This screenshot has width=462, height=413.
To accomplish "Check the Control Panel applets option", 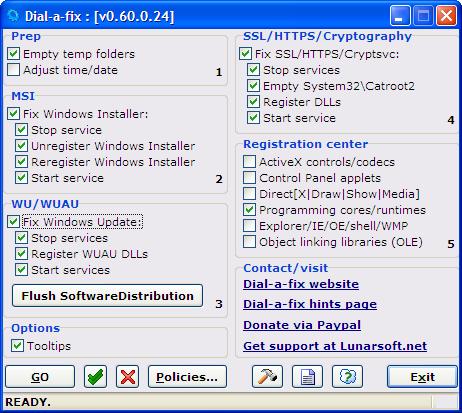I will [249, 178].
